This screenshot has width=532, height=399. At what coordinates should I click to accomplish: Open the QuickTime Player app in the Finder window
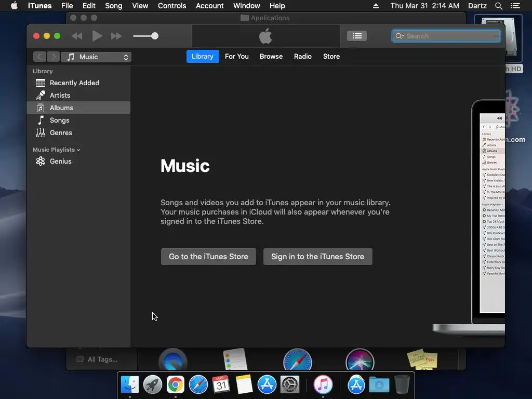point(173,359)
